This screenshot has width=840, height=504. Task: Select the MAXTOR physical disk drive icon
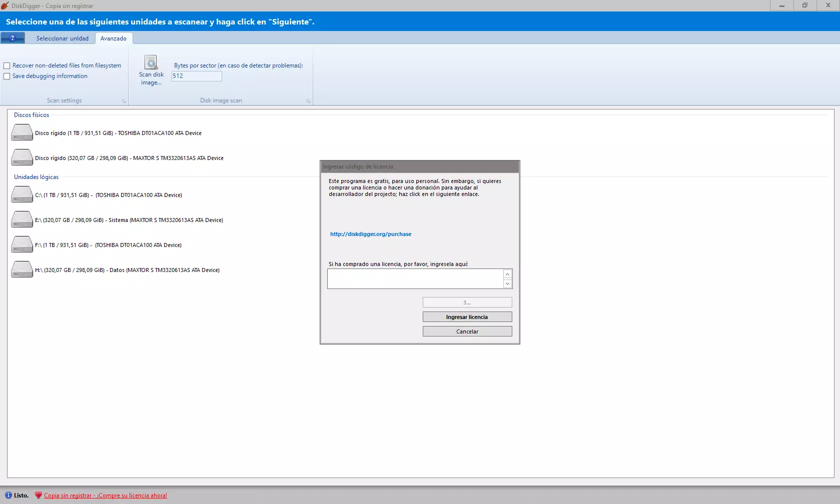pos(22,157)
